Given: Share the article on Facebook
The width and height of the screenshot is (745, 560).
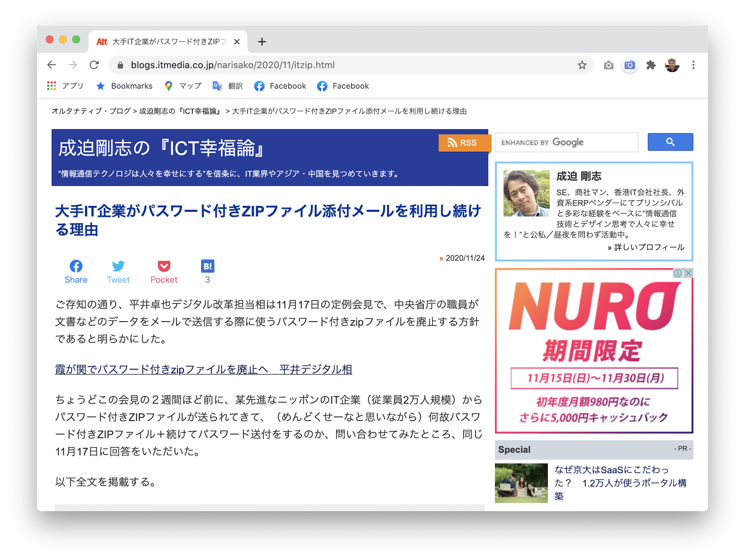Looking at the screenshot, I should 76,267.
